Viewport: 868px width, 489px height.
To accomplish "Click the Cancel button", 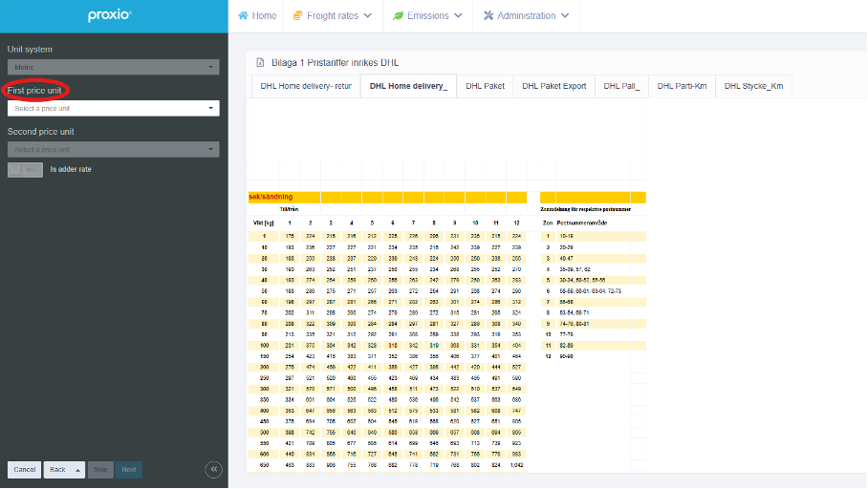I will pyautogui.click(x=24, y=470).
